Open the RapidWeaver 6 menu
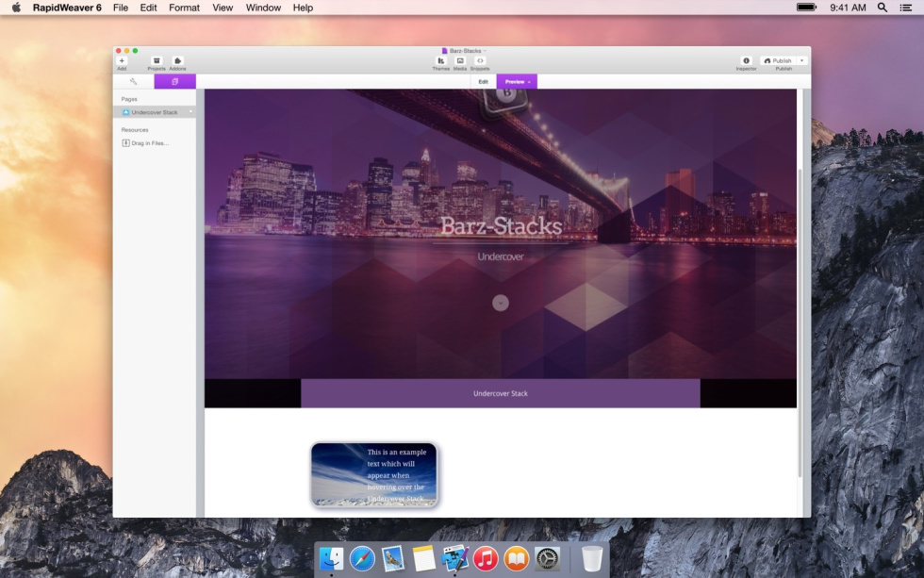The height and width of the screenshot is (578, 924). (x=67, y=8)
